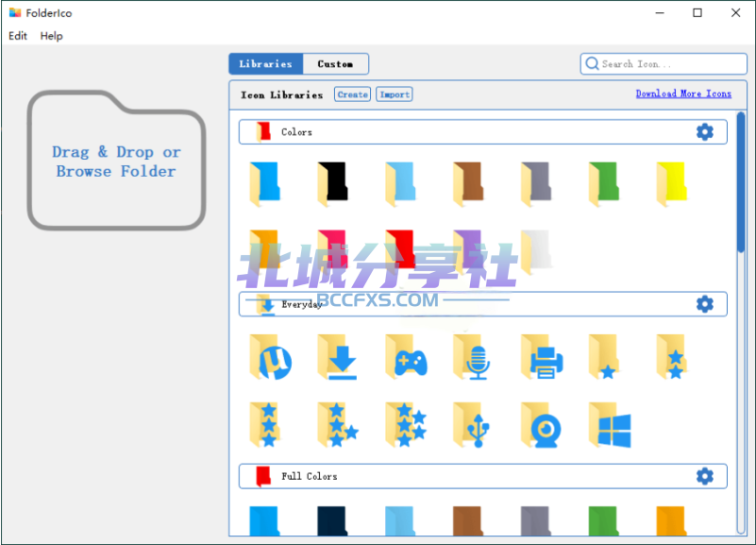Pick the green folder in Colors library
This screenshot has width=756, height=545.
[x=604, y=183]
